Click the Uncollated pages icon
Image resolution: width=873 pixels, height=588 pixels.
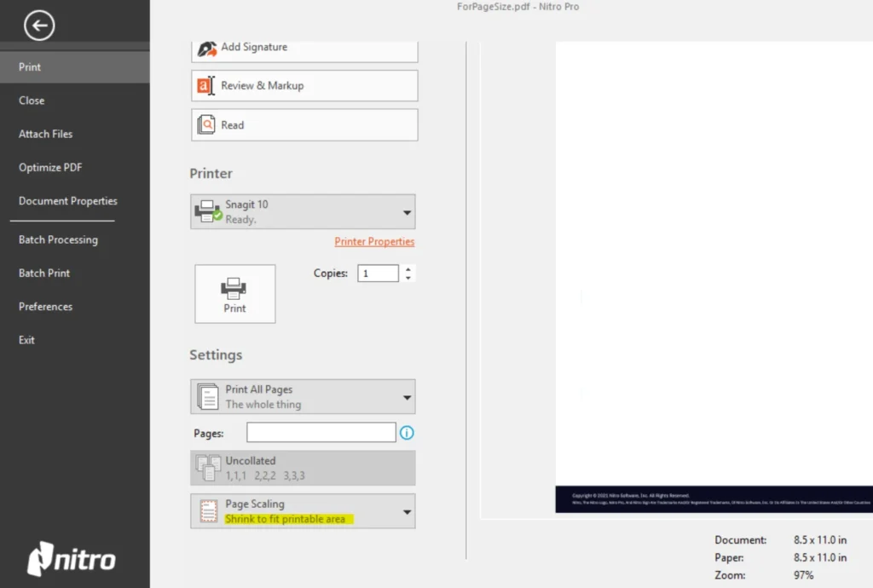click(208, 468)
